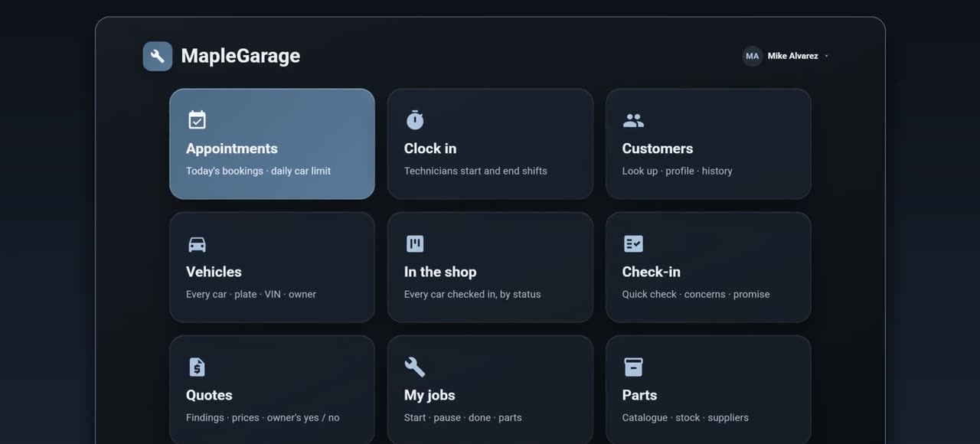Viewport: 980px width, 444px height.
Task: Click the MapleGarage brand name
Action: 240,56
